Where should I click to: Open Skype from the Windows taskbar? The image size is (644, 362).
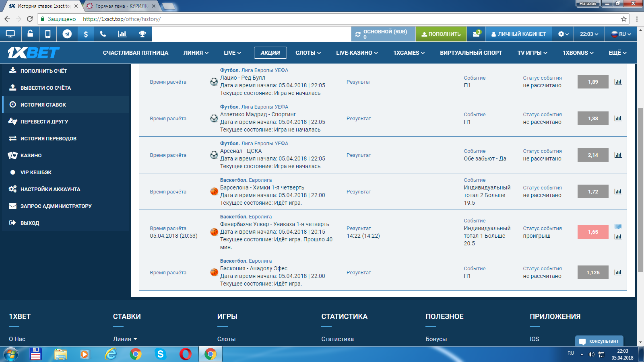click(161, 354)
